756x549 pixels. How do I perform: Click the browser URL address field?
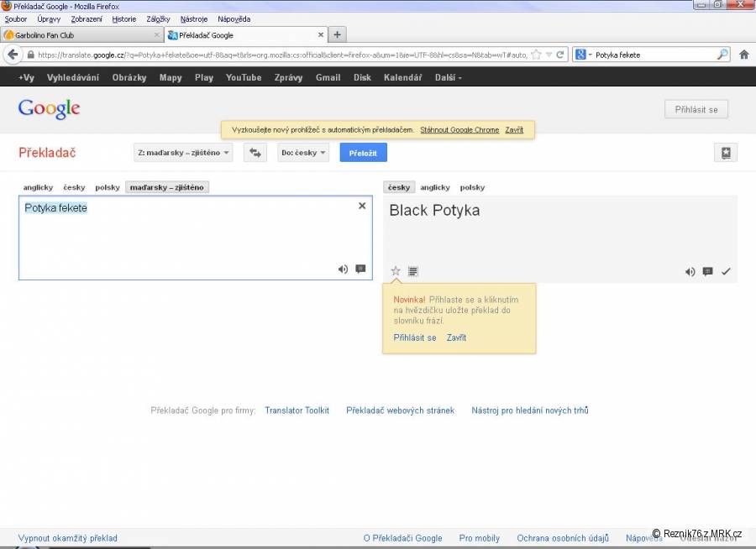[x=282, y=55]
